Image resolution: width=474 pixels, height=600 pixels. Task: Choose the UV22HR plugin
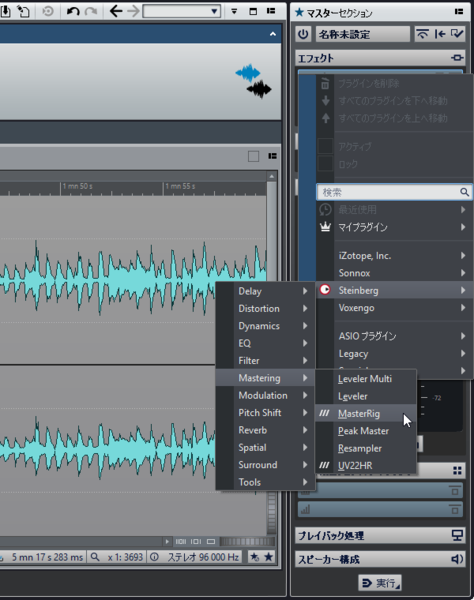point(365,466)
